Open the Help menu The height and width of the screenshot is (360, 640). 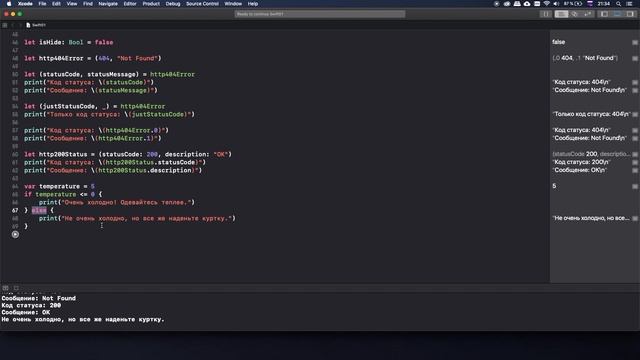[253, 4]
